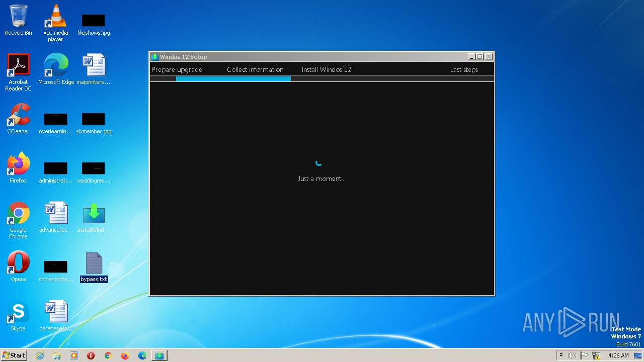Launch Firefox desktop shortcut
The height and width of the screenshot is (362, 644).
pyautogui.click(x=18, y=168)
